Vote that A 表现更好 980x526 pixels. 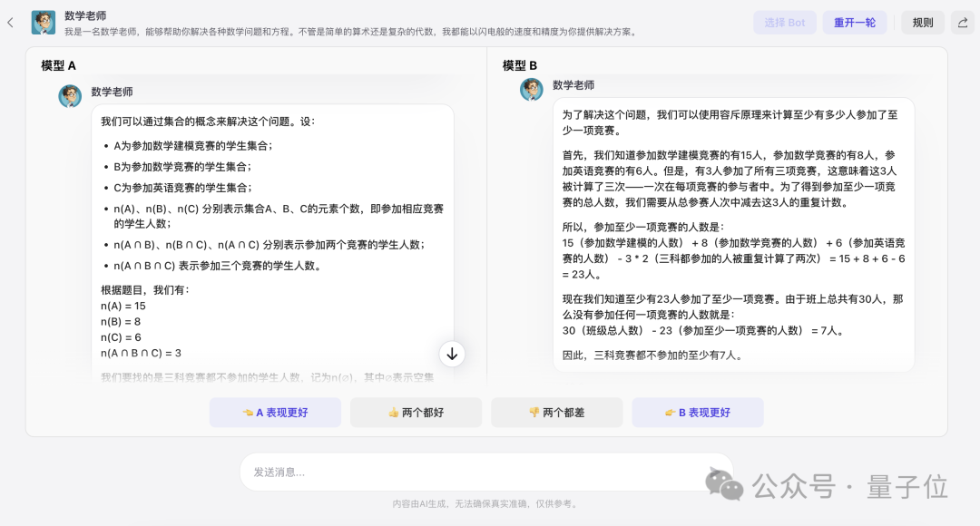275,413
